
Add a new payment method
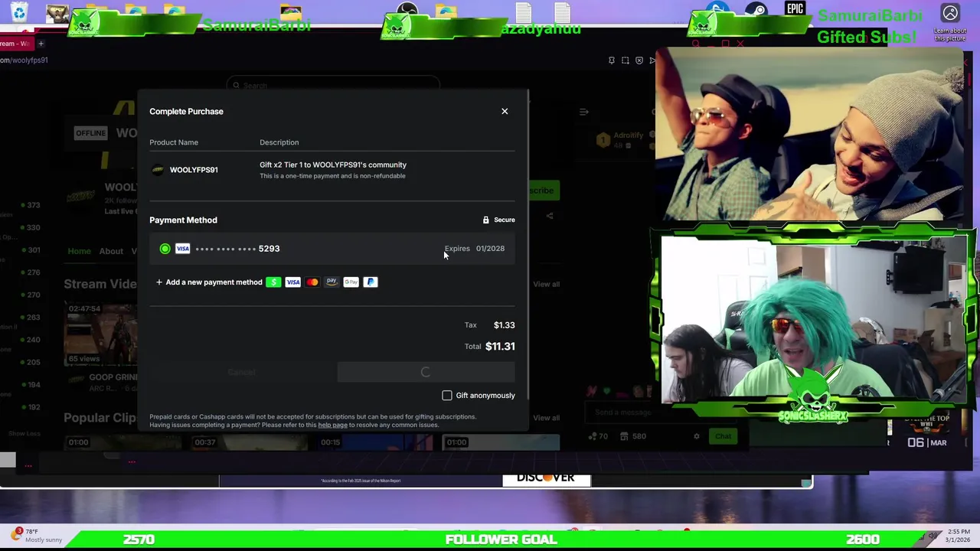click(209, 282)
